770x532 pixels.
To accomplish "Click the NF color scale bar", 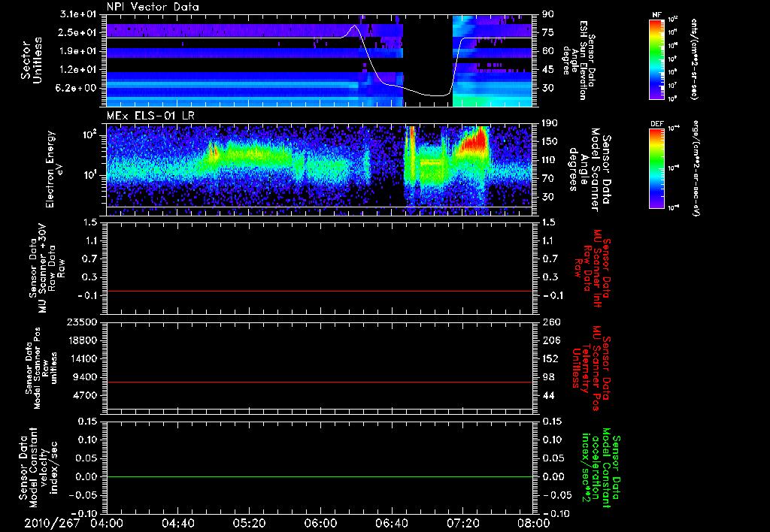I will pyautogui.click(x=657, y=59).
